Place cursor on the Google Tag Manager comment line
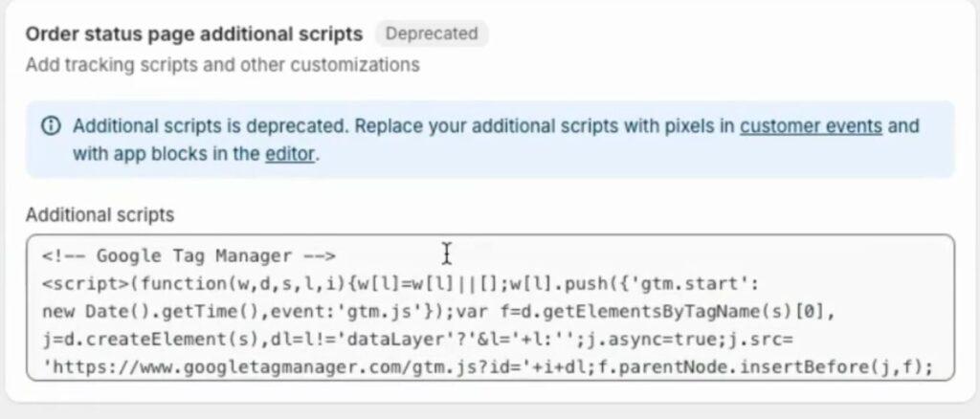980x419 pixels. [x=189, y=256]
